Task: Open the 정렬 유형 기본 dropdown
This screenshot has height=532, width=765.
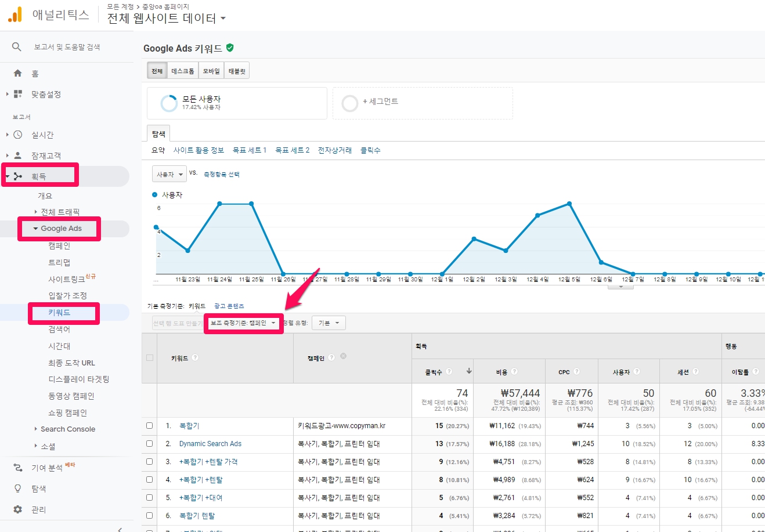Action: tap(329, 323)
